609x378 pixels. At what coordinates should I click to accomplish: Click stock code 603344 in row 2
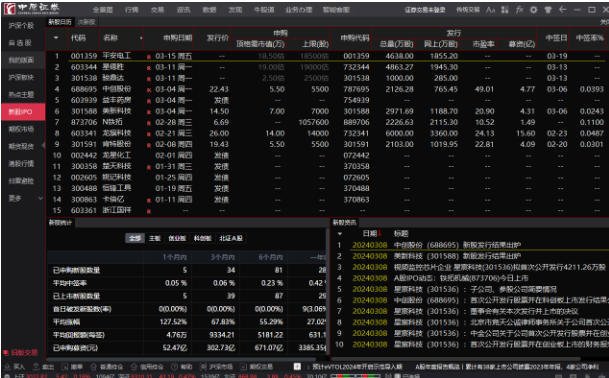84,67
